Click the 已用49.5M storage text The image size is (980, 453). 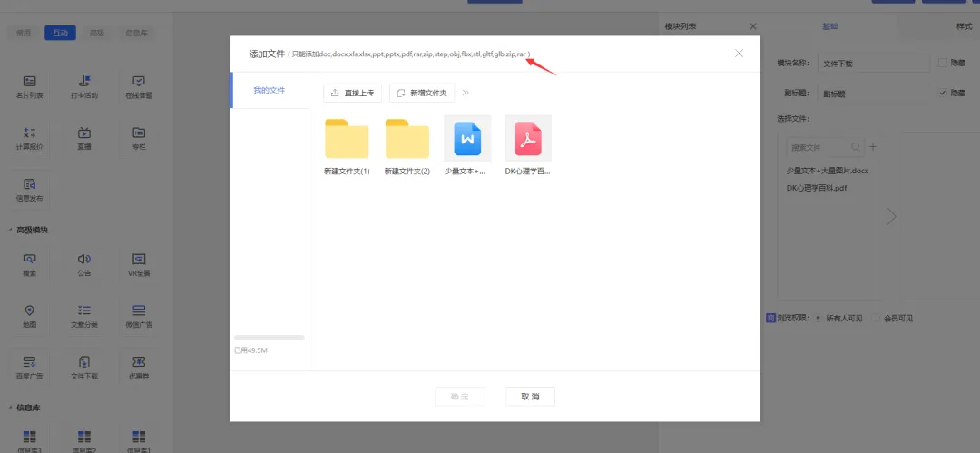tap(250, 350)
